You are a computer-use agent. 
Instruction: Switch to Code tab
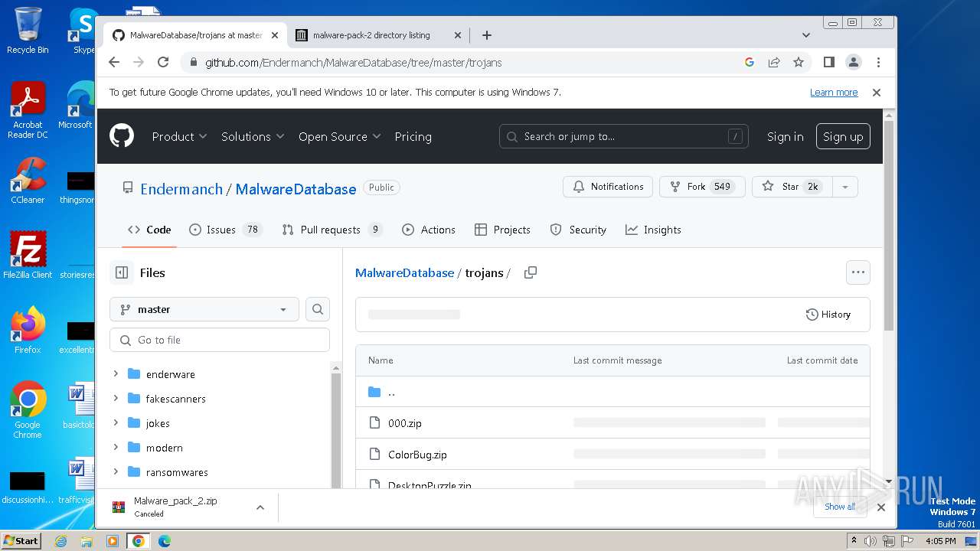click(x=149, y=230)
